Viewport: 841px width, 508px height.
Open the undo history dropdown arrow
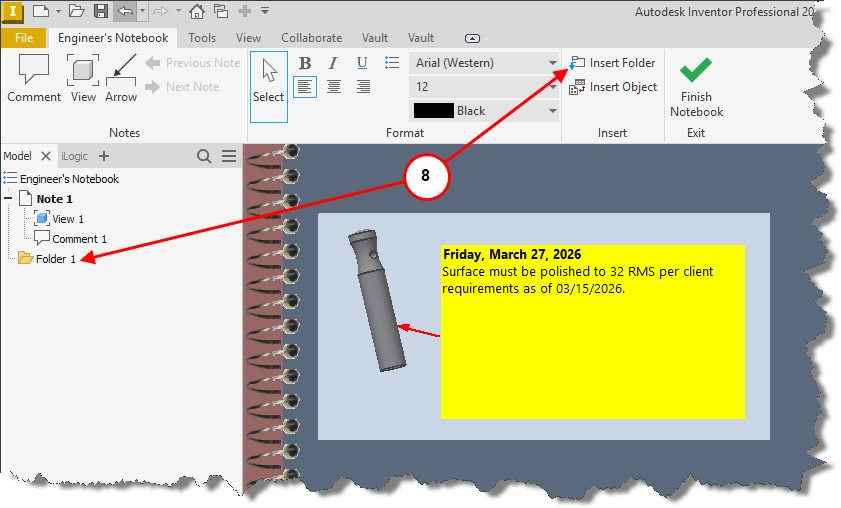(142, 11)
